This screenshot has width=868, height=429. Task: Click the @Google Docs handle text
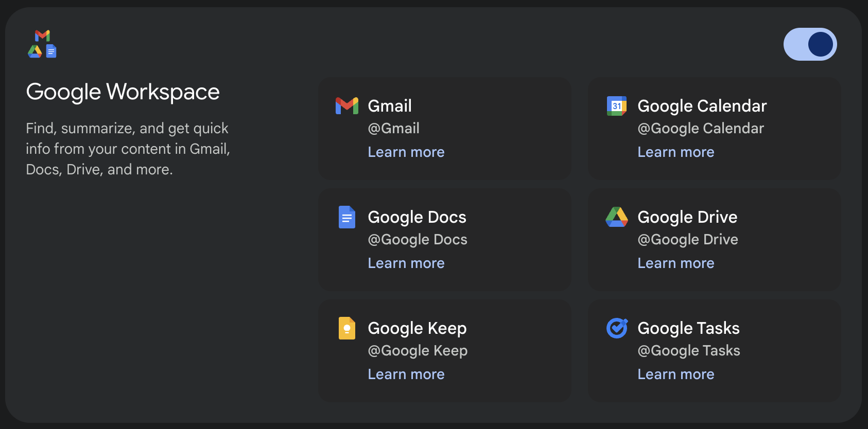click(x=418, y=240)
